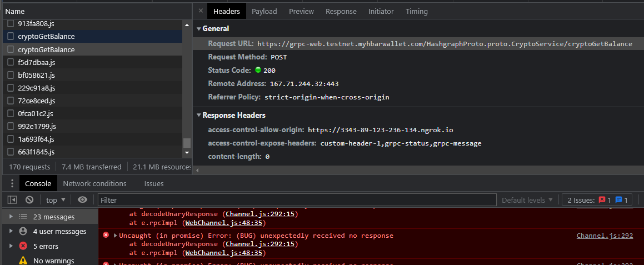Viewport: 644px width, 265px height.
Task: Follow first WebChannel.js:48:35 stack link
Action: (223, 223)
